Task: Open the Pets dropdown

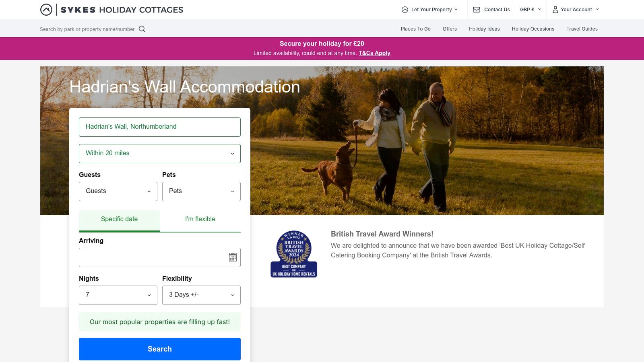Action: 201,191
